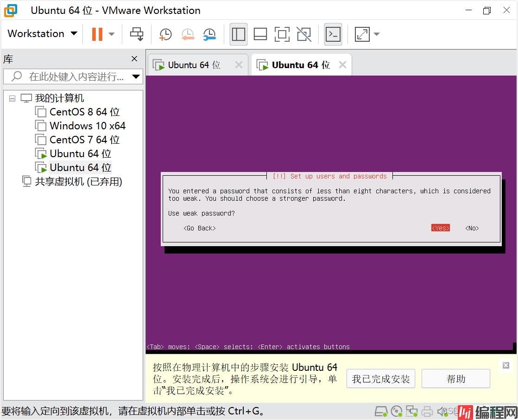
Task: Expand the power options dropdown arrow
Action: pos(112,34)
